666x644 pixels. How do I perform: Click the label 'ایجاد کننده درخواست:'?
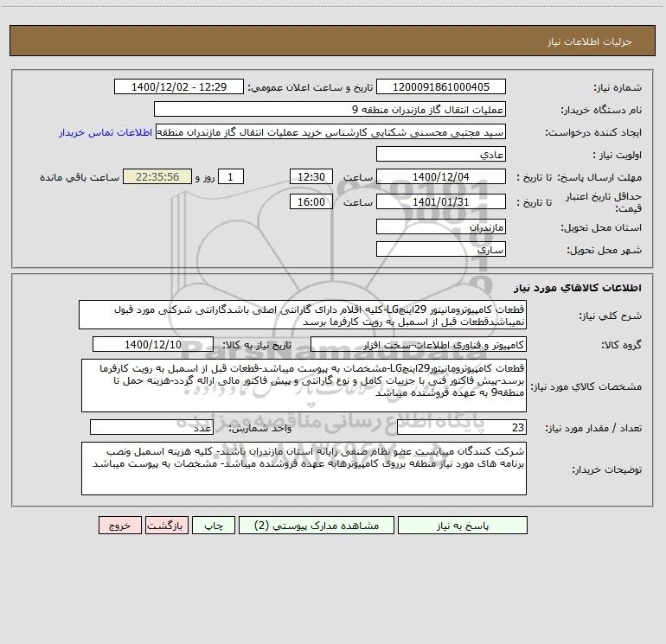coord(593,132)
